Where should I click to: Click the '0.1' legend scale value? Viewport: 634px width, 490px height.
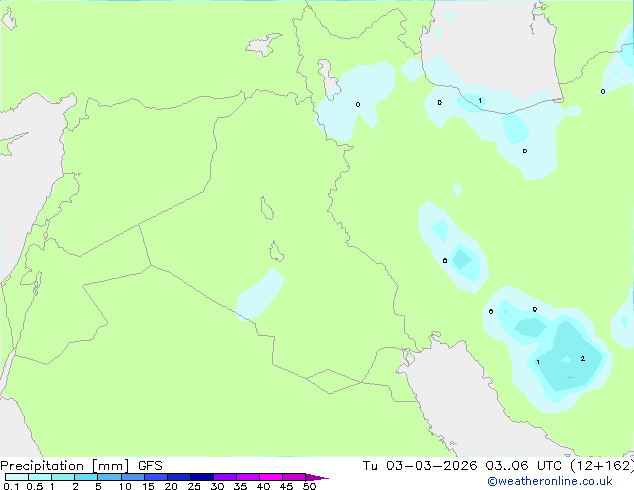[x=11, y=486]
